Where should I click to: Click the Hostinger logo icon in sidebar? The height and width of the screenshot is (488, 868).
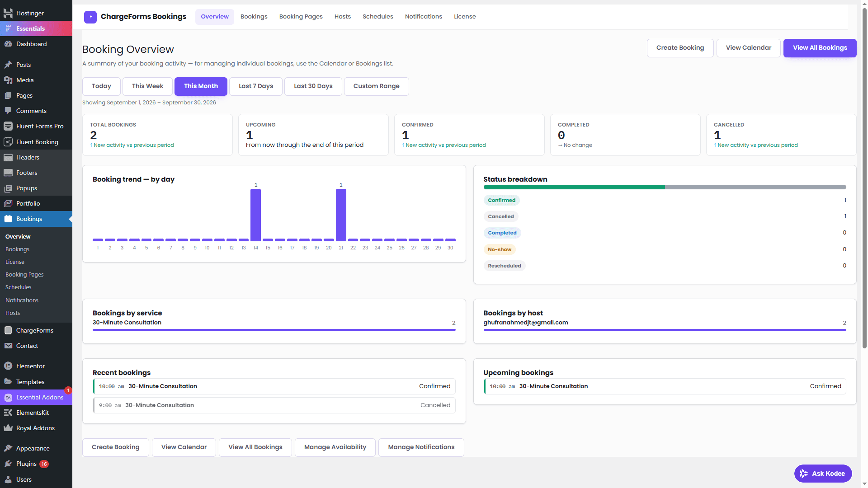pos(8,13)
